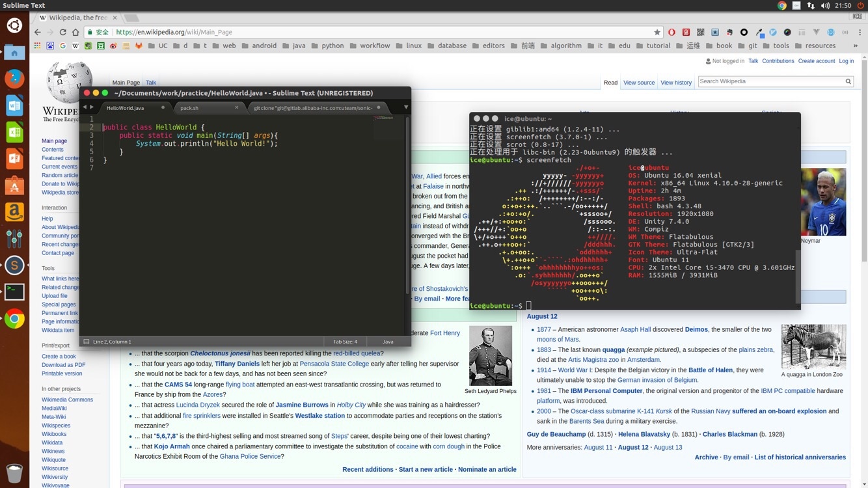Open the Evernote elephant extension icon
This screenshot has width=868, height=488.
[729, 32]
